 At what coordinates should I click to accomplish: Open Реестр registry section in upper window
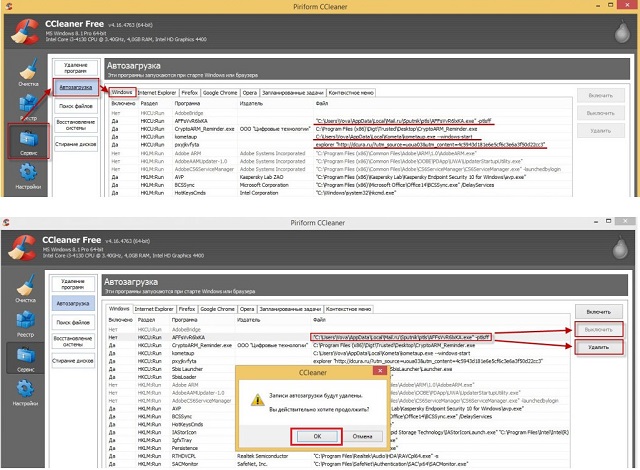28,107
